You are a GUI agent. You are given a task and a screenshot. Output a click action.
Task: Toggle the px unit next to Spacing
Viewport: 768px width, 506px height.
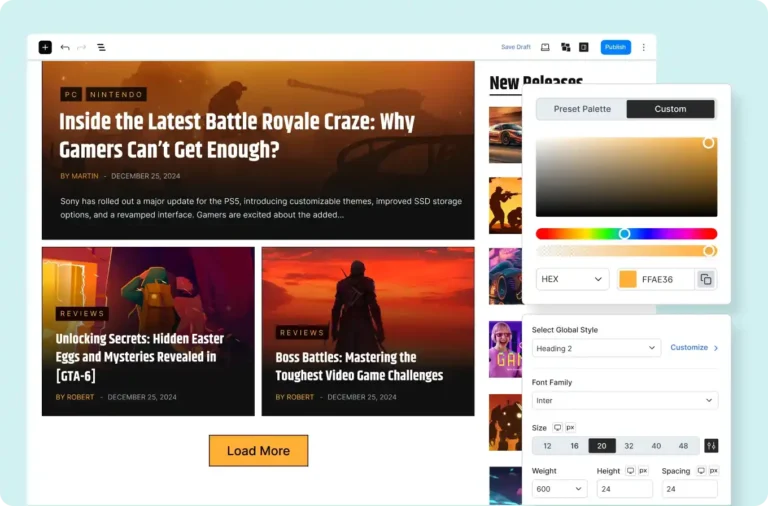(712, 471)
